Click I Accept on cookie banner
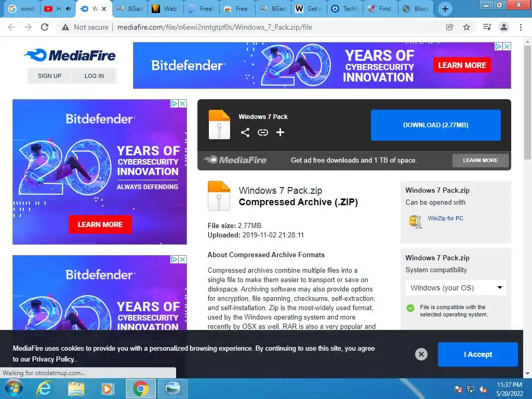 point(478,354)
